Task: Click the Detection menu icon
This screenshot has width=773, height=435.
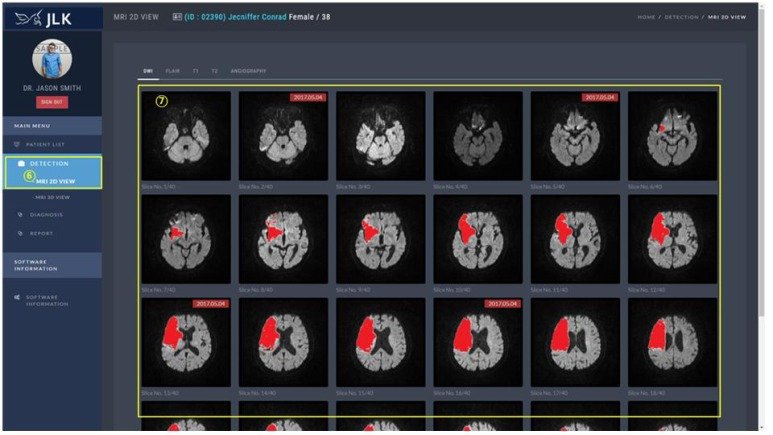Action: point(22,163)
